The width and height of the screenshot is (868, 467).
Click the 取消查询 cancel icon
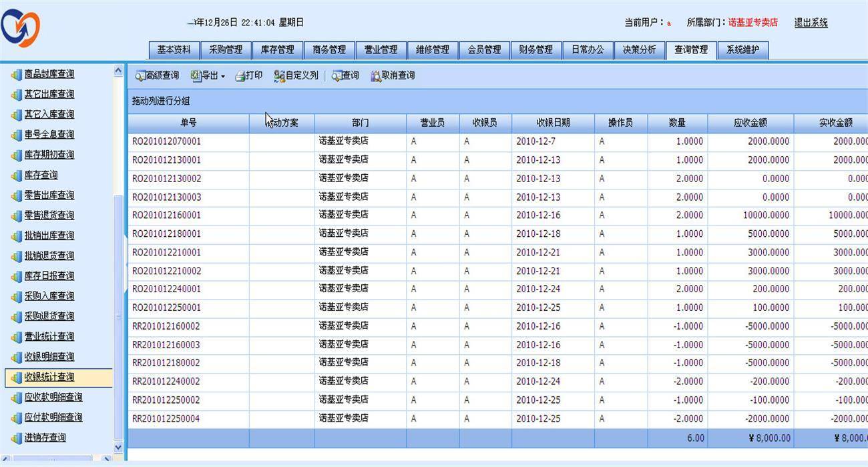coord(376,76)
